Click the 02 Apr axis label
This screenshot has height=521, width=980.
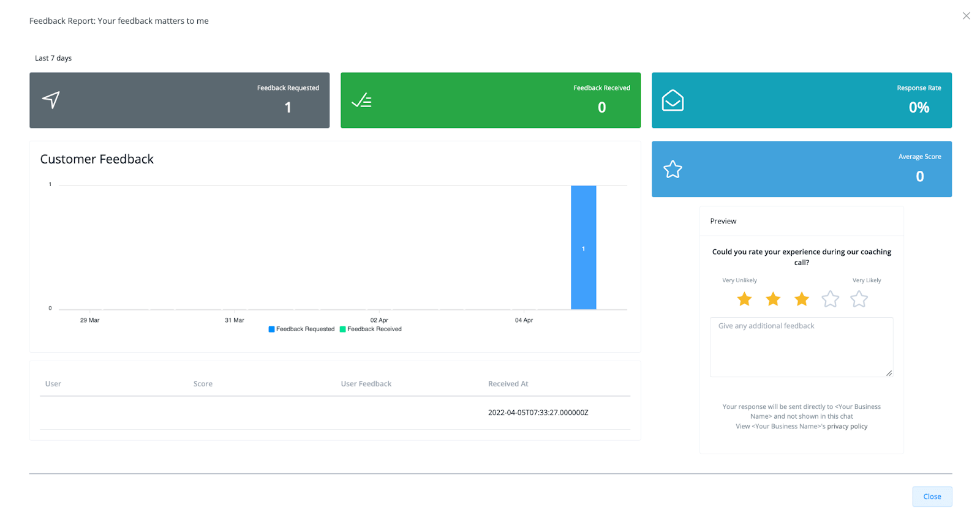tap(379, 320)
